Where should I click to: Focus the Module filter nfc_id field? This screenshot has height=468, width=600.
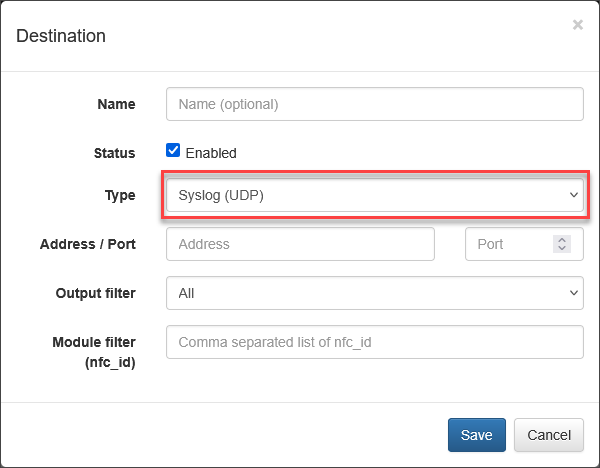click(375, 342)
